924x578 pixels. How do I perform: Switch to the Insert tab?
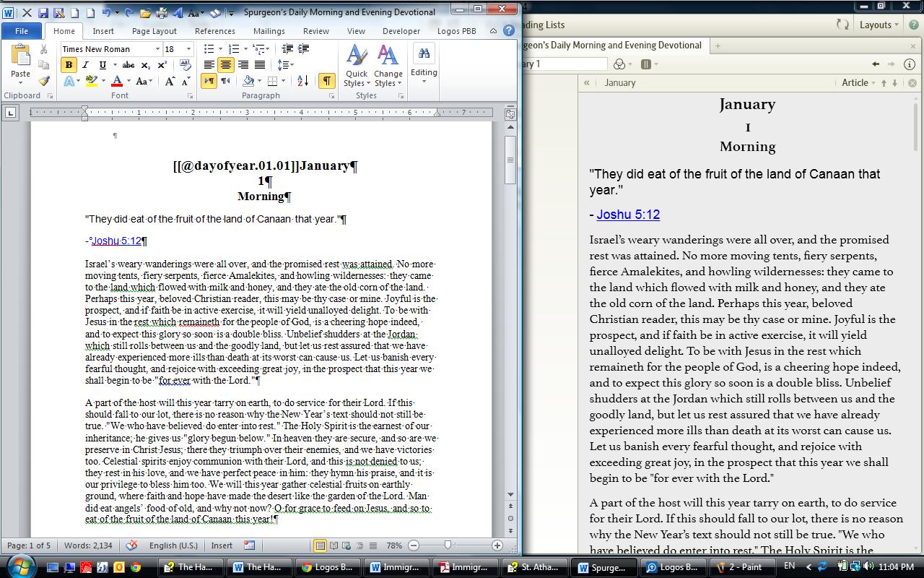click(103, 31)
